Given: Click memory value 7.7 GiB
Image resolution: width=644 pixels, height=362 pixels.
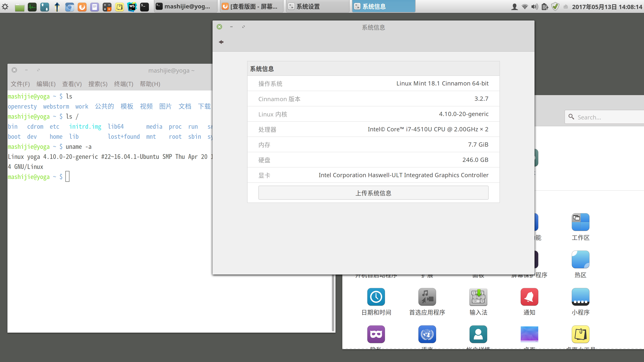Looking at the screenshot, I should (478, 144).
